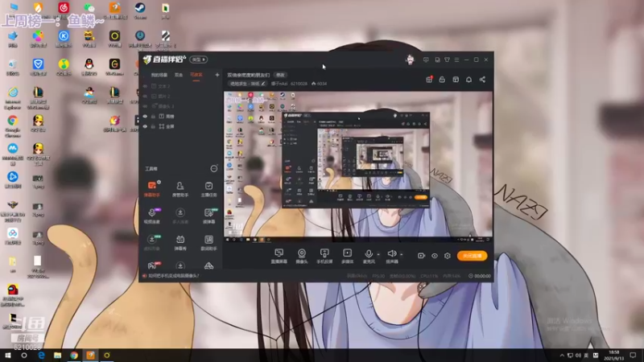This screenshot has width=644, height=362.
Task: Toggle visibility of the 图片 2 source
Action: tap(145, 96)
